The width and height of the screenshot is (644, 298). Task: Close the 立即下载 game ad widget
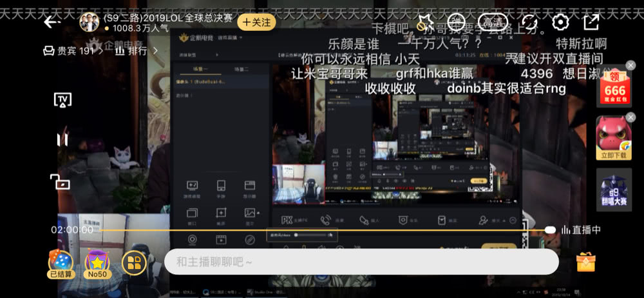click(x=631, y=116)
